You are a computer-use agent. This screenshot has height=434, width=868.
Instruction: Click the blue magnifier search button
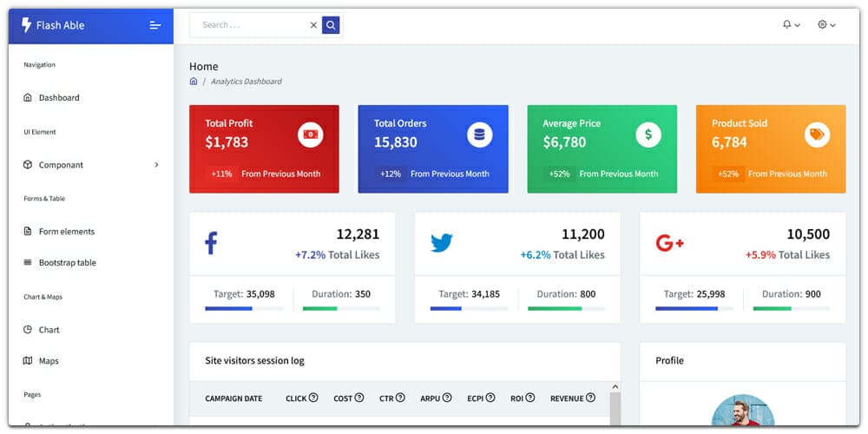click(331, 25)
